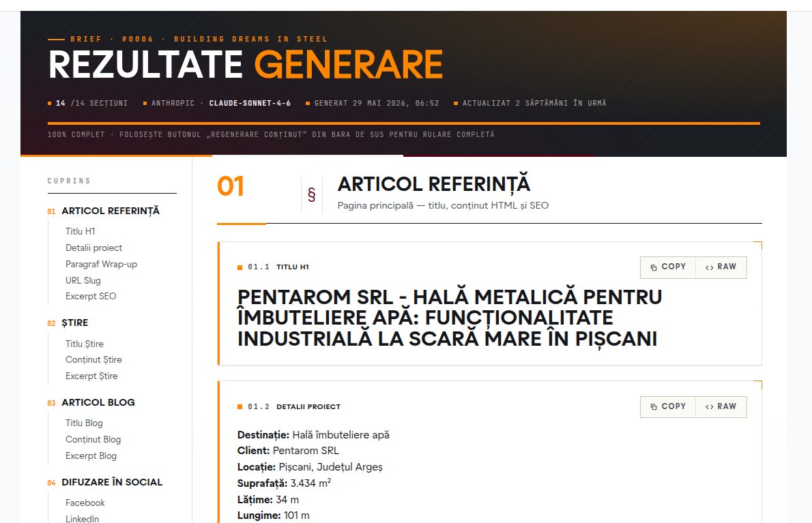This screenshot has height=523, width=812.
Task: Click the Lățime: 34 m line
Action: tap(267, 500)
